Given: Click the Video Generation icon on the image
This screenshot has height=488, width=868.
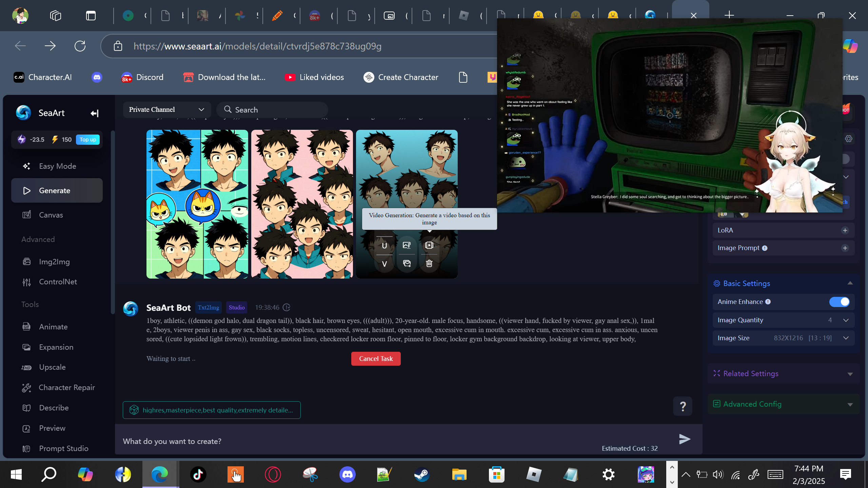Looking at the screenshot, I should (x=429, y=245).
